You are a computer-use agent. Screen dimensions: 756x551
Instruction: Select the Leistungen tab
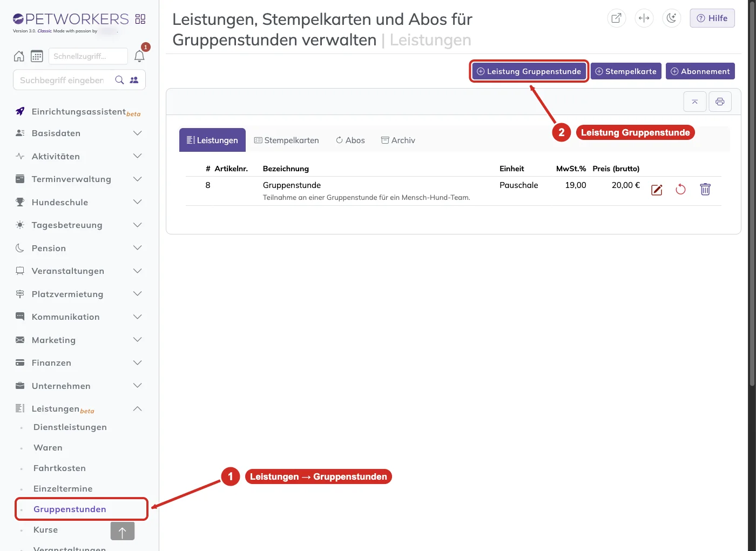(x=212, y=140)
